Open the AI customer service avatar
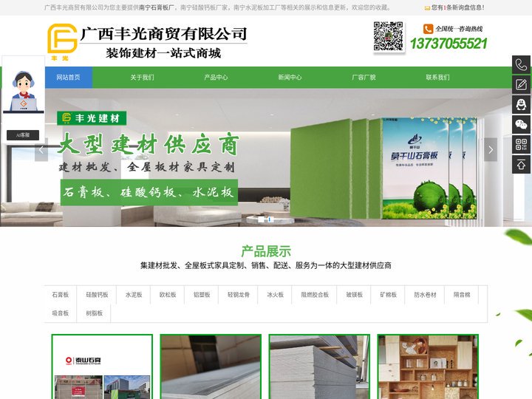This screenshot has height=399, width=532. pos(23,92)
